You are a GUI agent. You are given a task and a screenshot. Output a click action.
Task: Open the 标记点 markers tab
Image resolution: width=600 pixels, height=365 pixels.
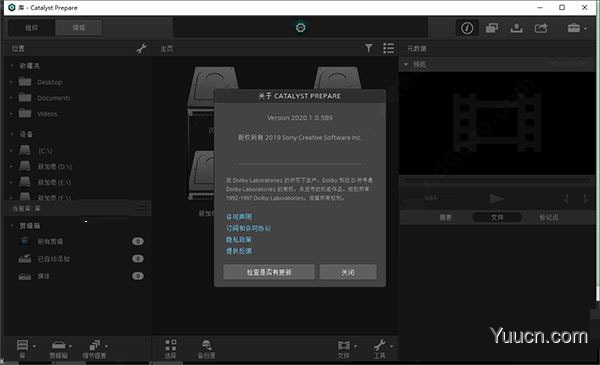click(x=549, y=217)
